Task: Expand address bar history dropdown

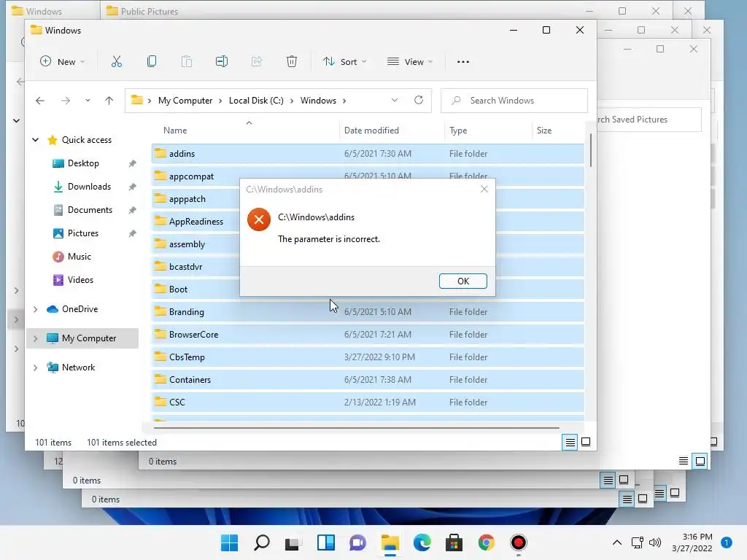Action: pos(395,100)
